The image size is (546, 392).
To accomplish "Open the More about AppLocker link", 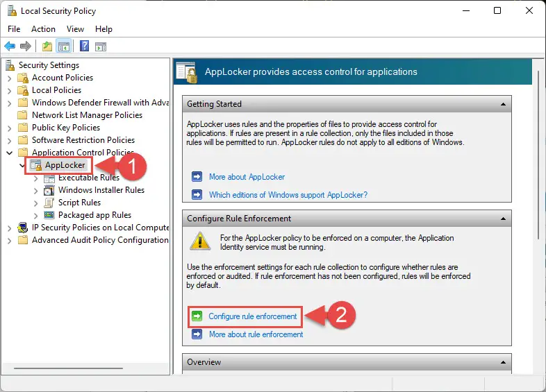I will [x=247, y=177].
